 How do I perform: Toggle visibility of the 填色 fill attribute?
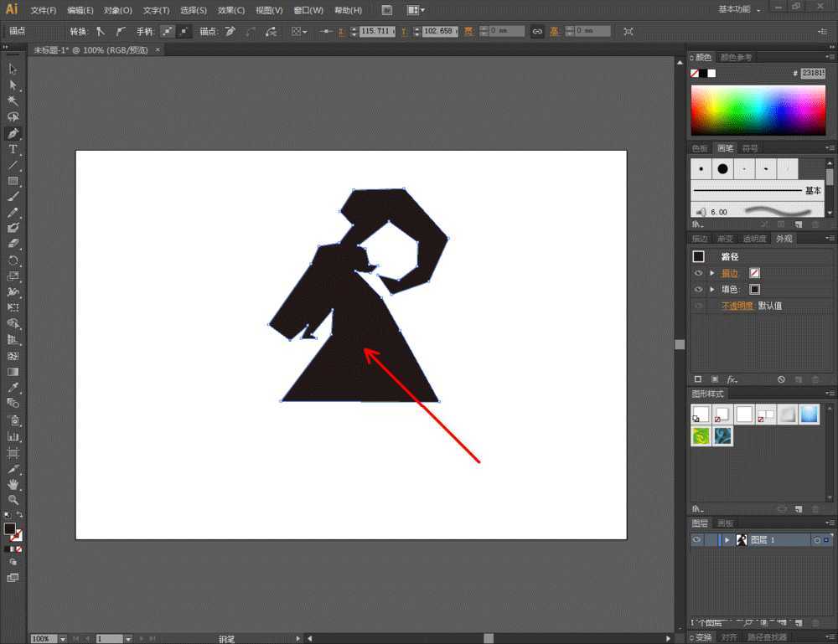[698, 290]
